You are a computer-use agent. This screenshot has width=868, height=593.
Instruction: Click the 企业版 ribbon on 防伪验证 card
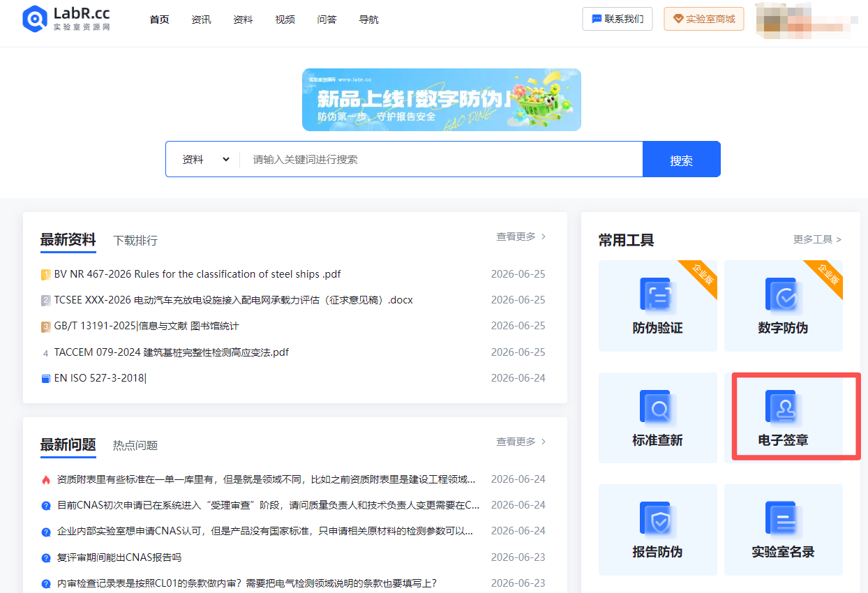(701, 277)
